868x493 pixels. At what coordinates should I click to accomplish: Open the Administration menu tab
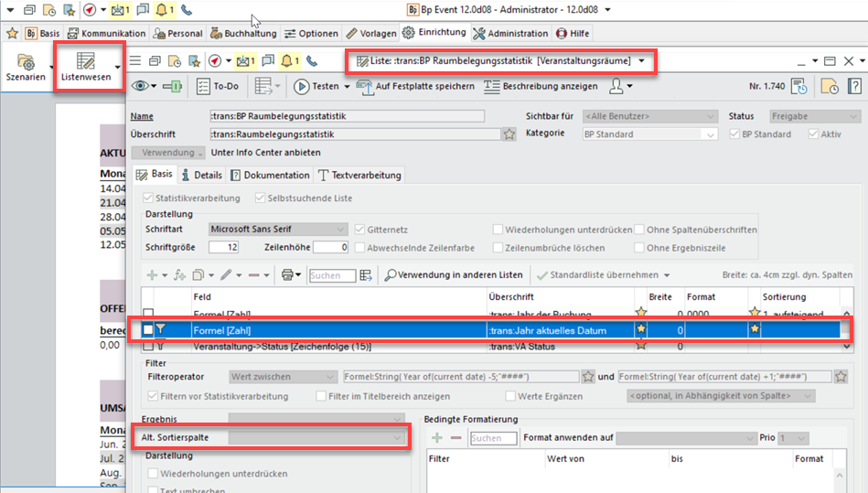pyautogui.click(x=510, y=33)
